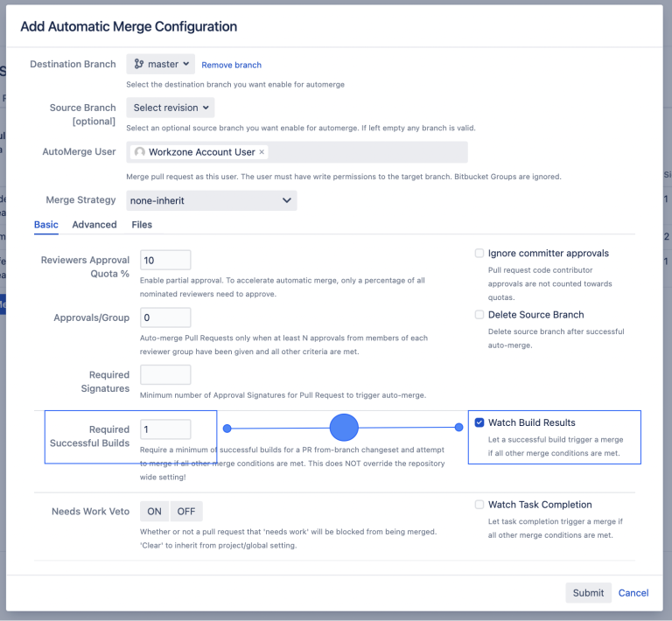Screen dimensions: 672x621
Task: Check the Delete Source Branch option
Action: tap(479, 315)
